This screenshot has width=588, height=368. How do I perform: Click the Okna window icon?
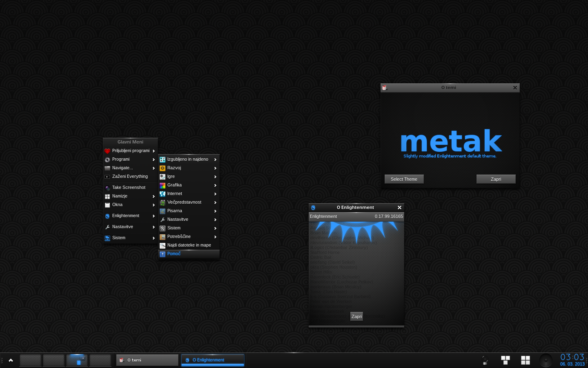[107, 205]
